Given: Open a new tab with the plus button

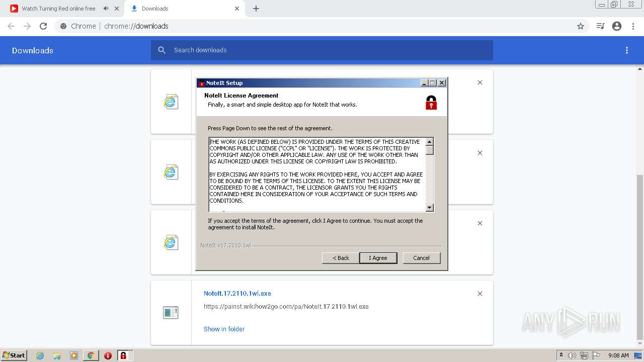Looking at the screenshot, I should (256, 9).
